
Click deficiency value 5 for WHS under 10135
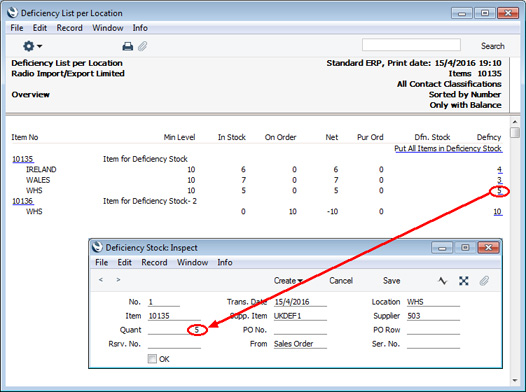point(499,191)
